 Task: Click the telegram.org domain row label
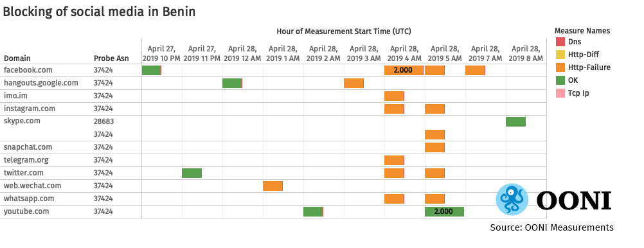[x=24, y=160]
